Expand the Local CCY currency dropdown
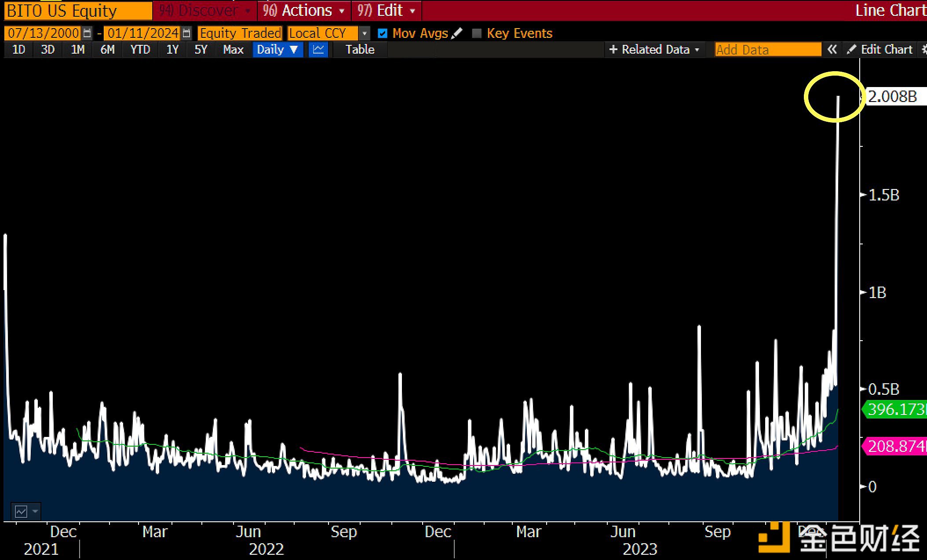Image resolution: width=927 pixels, height=560 pixels. click(364, 33)
